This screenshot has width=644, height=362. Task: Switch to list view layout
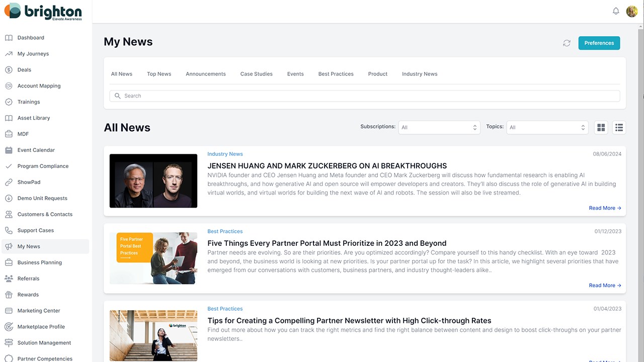(619, 128)
